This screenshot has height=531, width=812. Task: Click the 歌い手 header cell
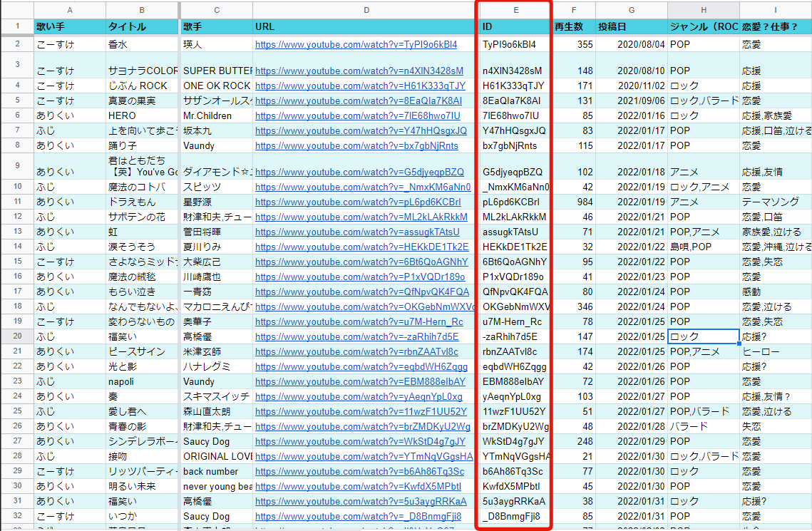(x=69, y=27)
